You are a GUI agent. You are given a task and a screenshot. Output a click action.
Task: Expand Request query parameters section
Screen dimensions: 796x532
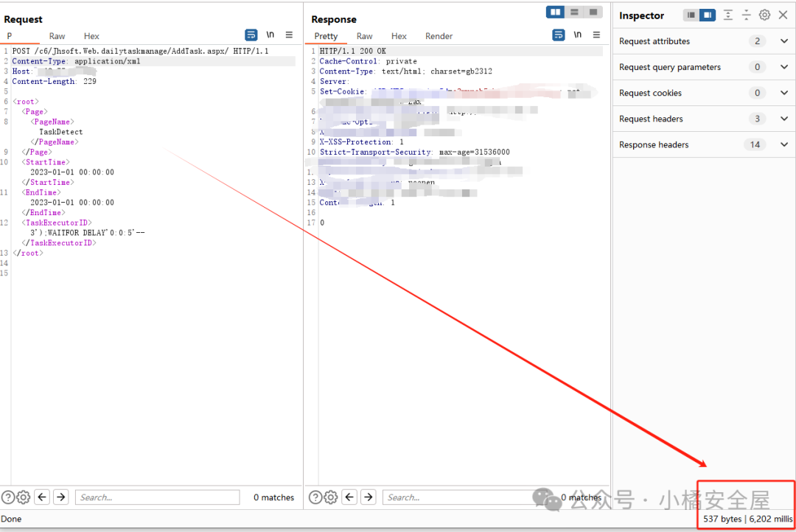click(783, 67)
